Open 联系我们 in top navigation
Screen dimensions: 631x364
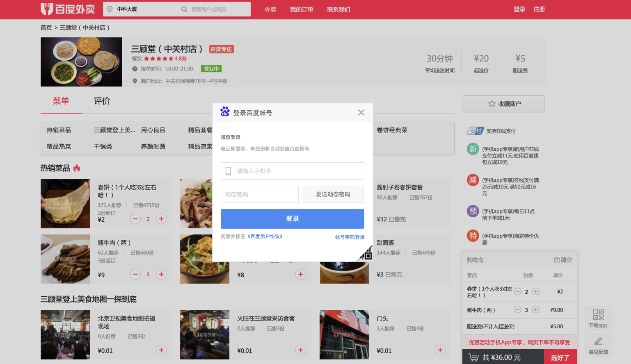point(338,9)
